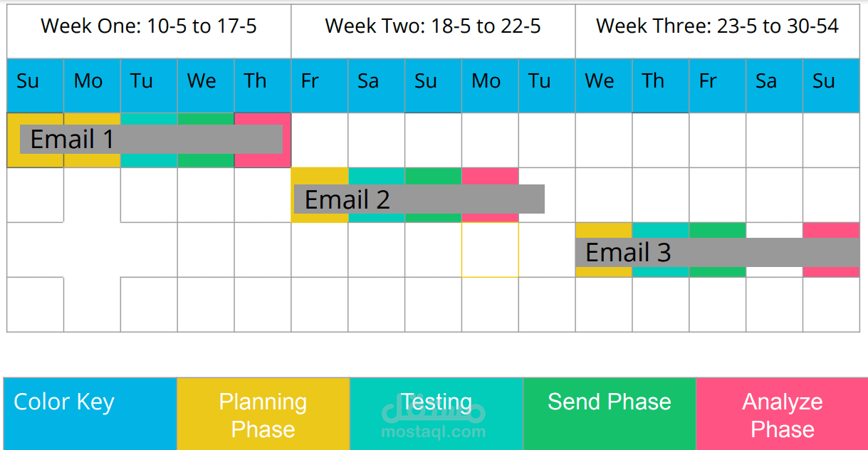Click the Color Key blue legend cell
Viewport: 868px width, 450px height.
[90, 414]
